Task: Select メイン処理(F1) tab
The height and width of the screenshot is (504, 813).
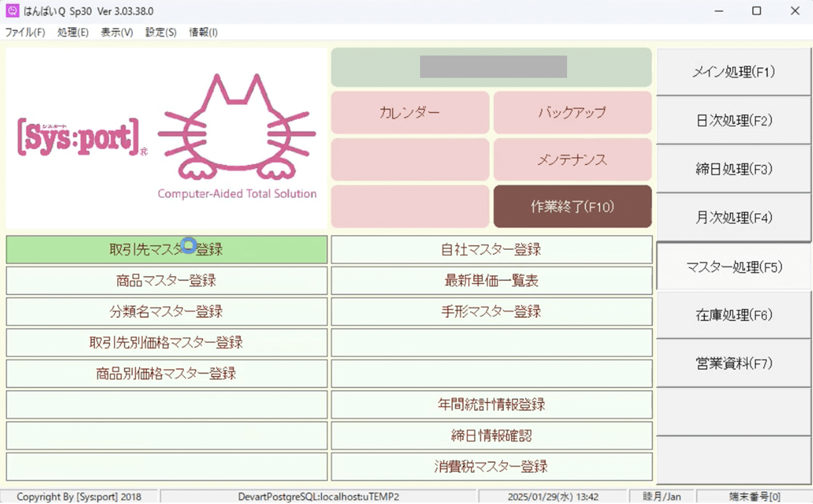Action: tap(734, 72)
